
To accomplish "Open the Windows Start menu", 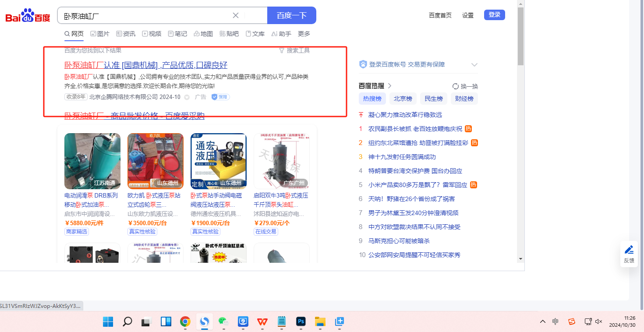I will click(x=108, y=322).
